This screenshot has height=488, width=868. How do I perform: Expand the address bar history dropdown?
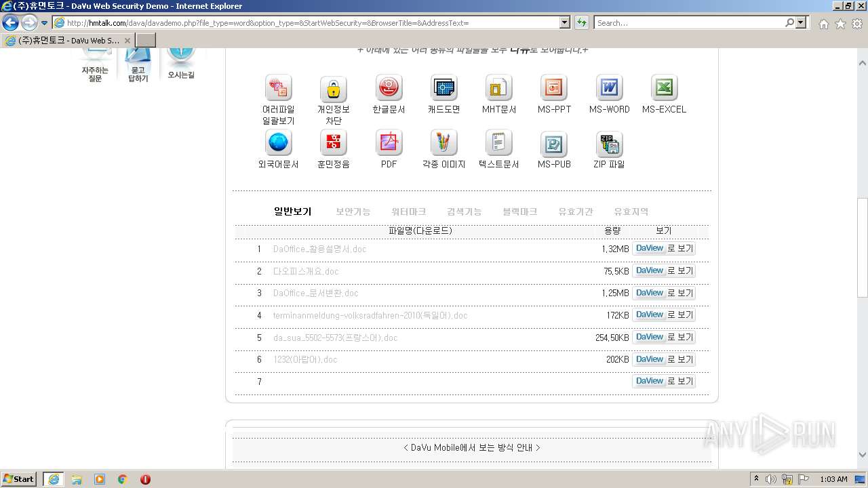565,23
